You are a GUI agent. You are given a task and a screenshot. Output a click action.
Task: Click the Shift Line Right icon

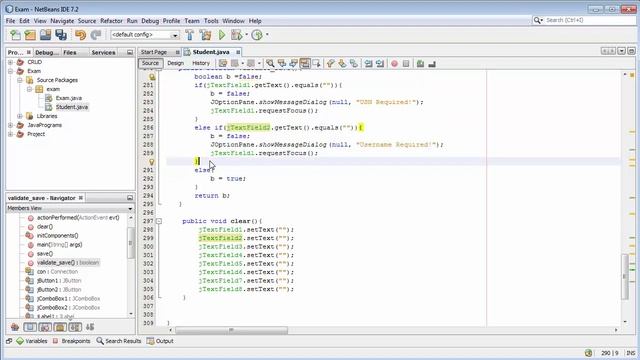tap(380, 63)
